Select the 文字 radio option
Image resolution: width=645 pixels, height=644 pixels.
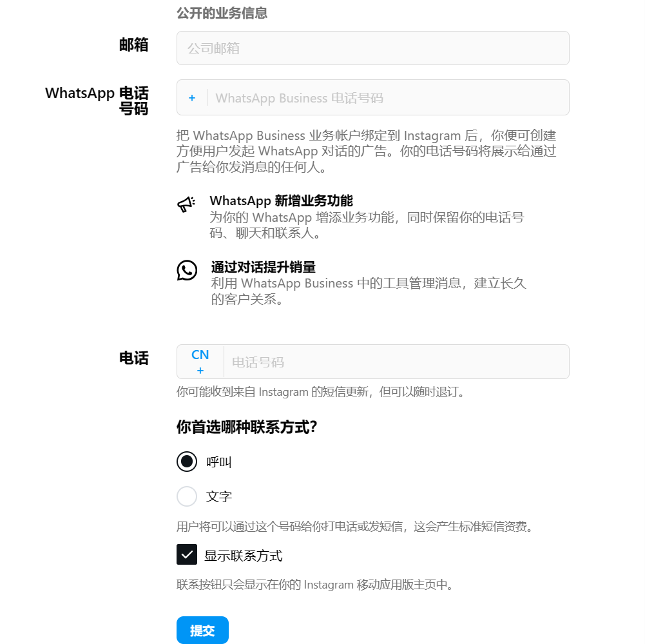tap(187, 496)
